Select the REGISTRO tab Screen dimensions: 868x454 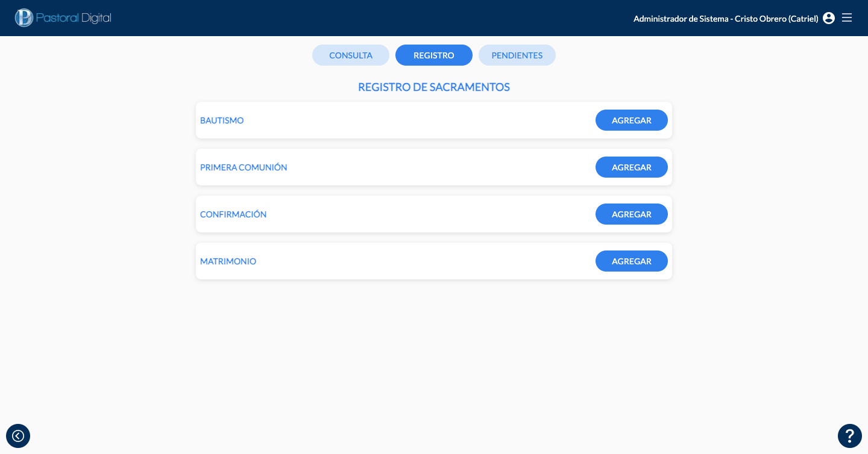(434, 55)
